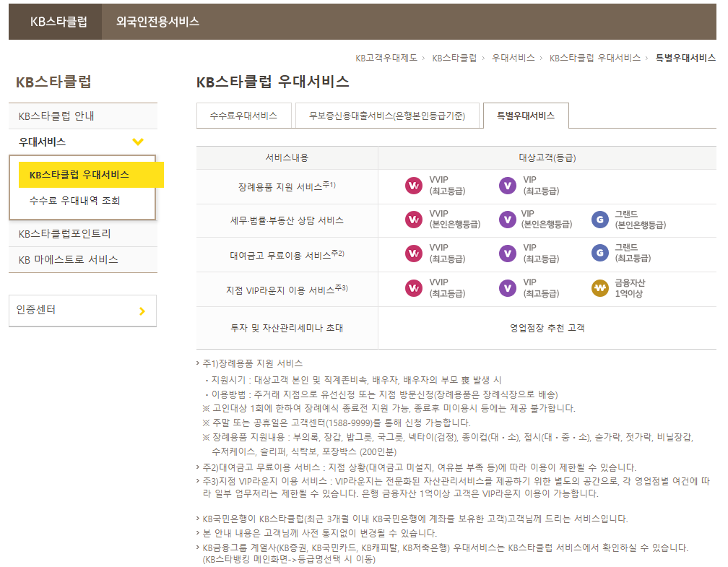The width and height of the screenshot is (728, 567).
Task: Select 우대서비스 sidebar heading
Action: tap(83, 142)
